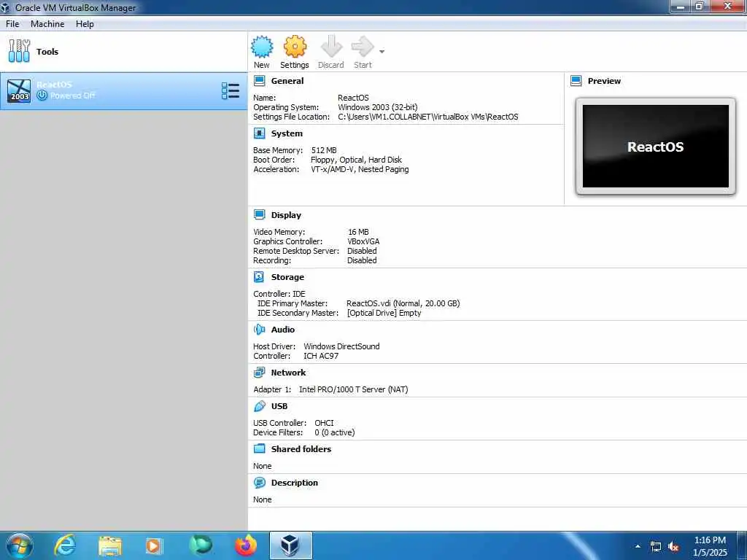Click the 'Windows DirectSound' host driver value
This screenshot has height=560, width=747.
(341, 346)
